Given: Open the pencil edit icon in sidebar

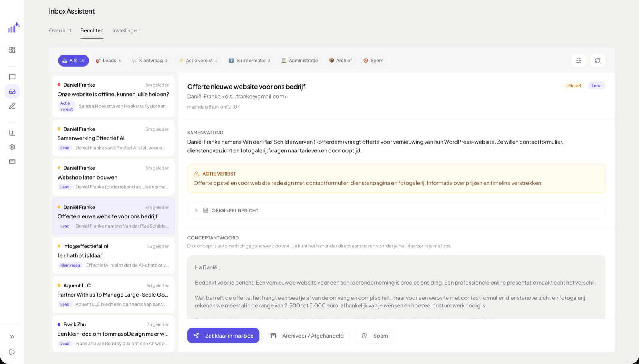Looking at the screenshot, I should click(12, 106).
